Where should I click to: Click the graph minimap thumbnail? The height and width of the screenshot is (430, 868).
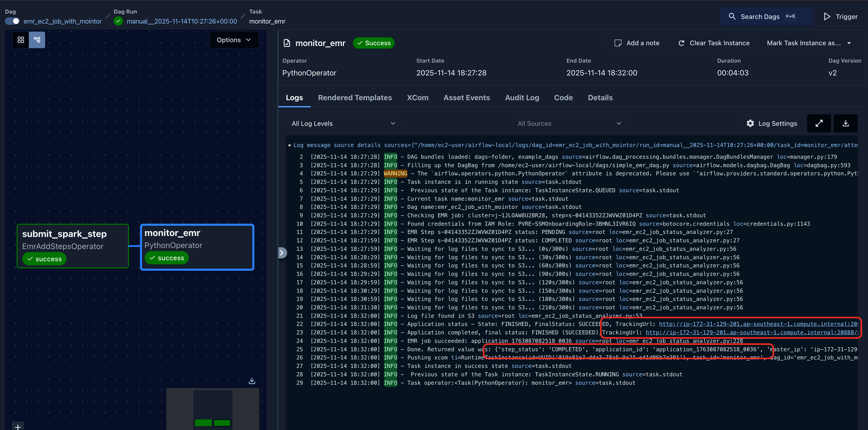[213, 409]
